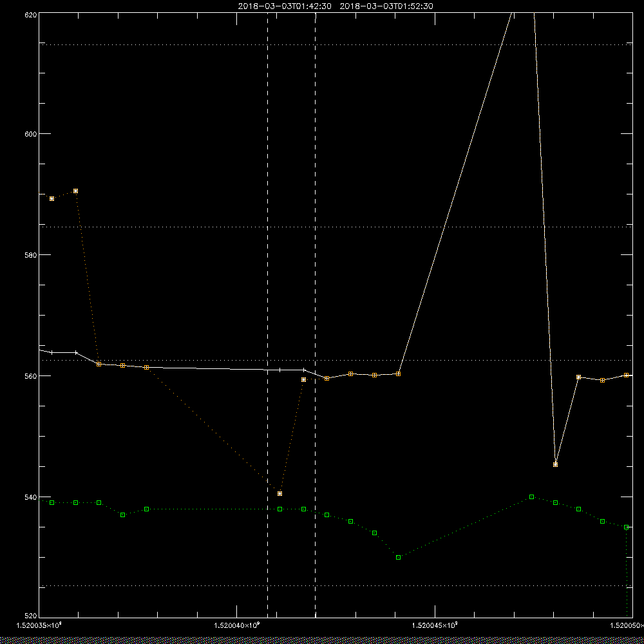Click the 1.520040×10⁹ x-axis label
Image resolution: width=644 pixels, height=644 pixels.
point(237,625)
